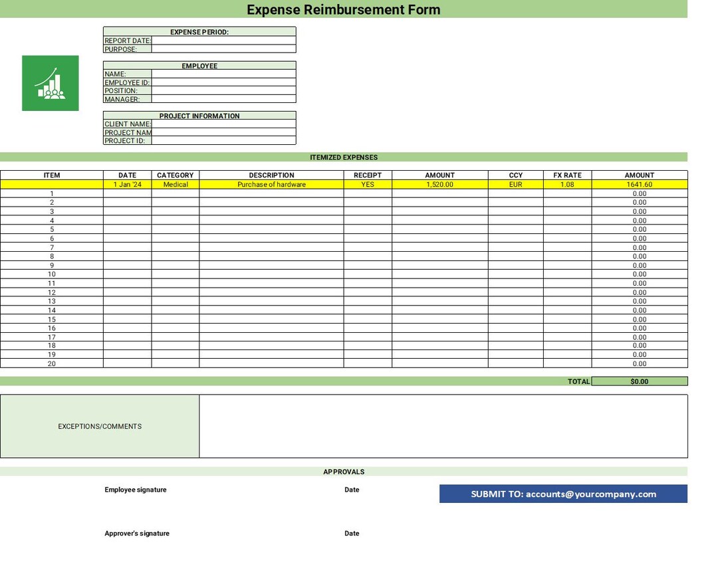The height and width of the screenshot is (588, 718).
Task: Select the TOTAL amount cell showing $0.00
Action: point(639,381)
